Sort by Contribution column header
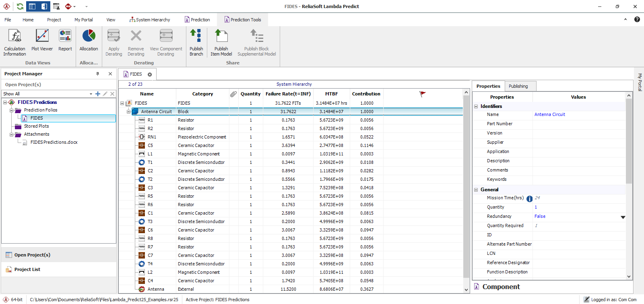 tap(366, 94)
